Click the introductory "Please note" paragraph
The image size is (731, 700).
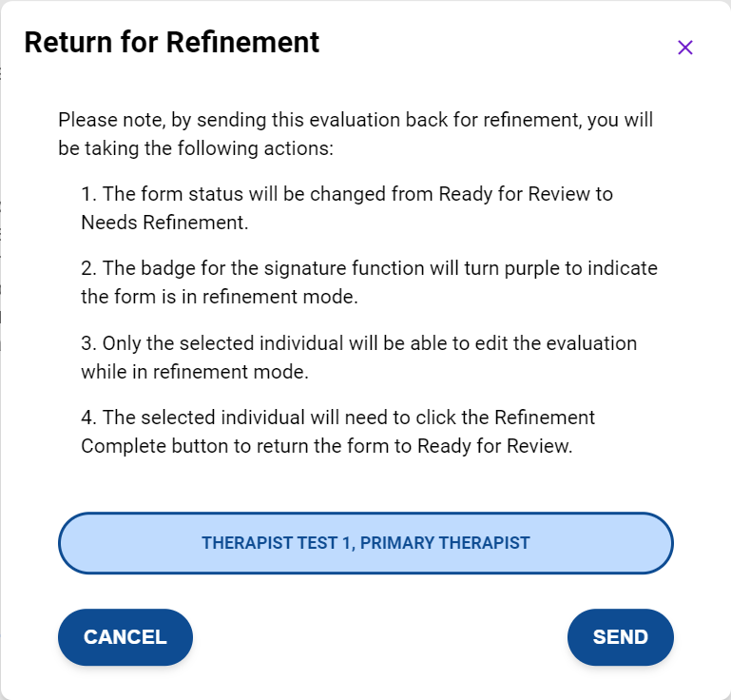pos(356,135)
